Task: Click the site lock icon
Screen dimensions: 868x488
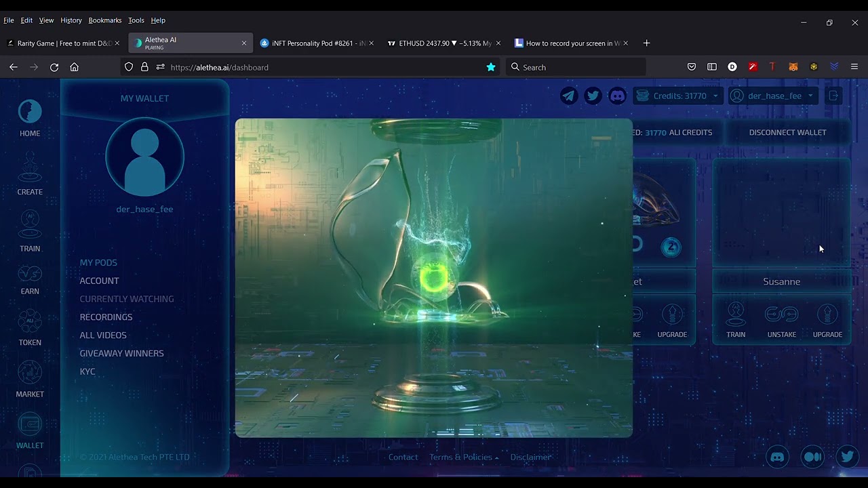Action: 144,67
